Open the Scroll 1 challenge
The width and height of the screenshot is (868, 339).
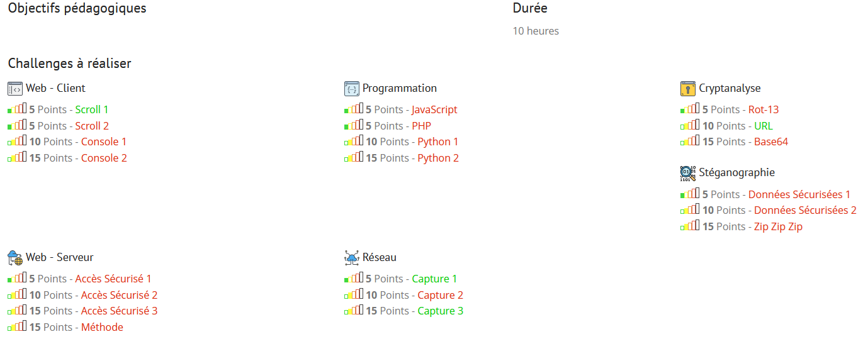click(x=92, y=109)
